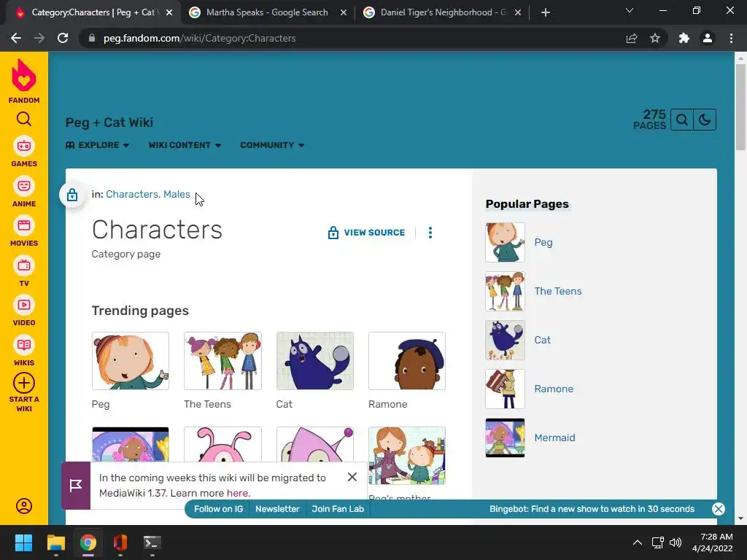Click Join Fan Lab
This screenshot has width=747, height=560.
coord(338,508)
